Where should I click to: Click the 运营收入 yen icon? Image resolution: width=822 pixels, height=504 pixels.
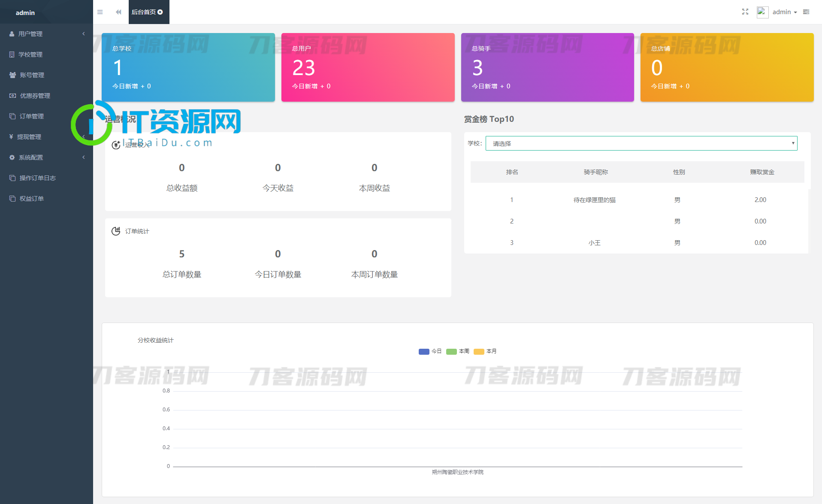116,145
